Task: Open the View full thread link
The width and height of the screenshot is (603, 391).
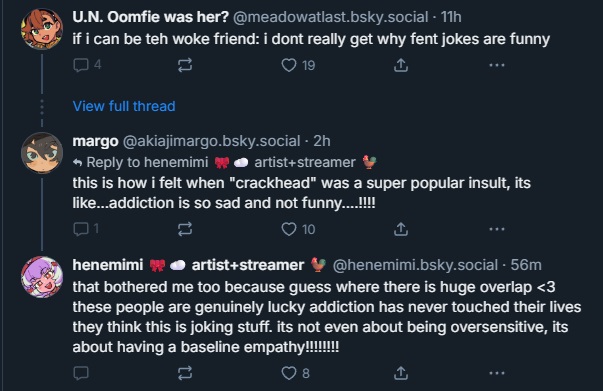Action: pyautogui.click(x=124, y=106)
